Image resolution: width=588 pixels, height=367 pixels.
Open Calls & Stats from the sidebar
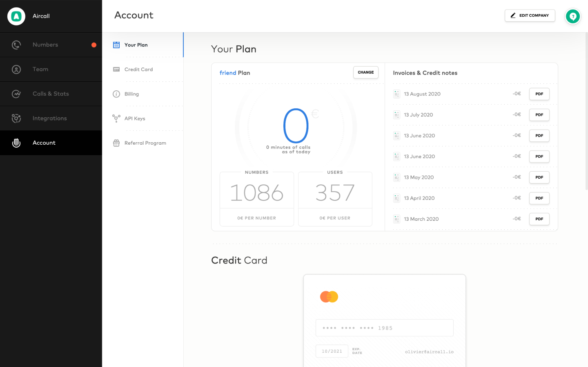coord(51,94)
